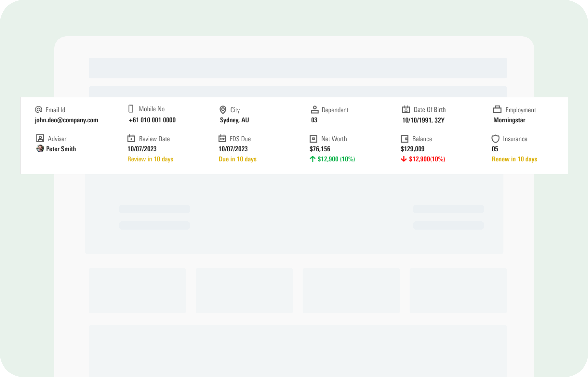Click the Insurance shield icon

(x=495, y=139)
